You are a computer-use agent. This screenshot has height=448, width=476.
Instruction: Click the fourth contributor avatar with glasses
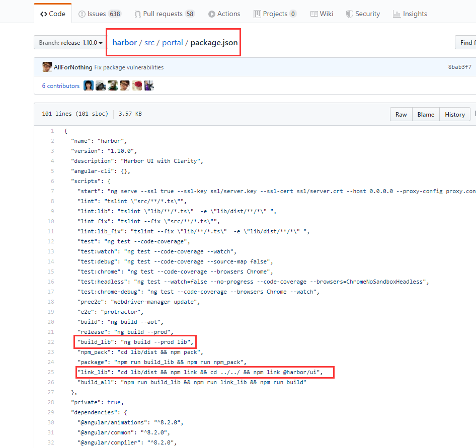pos(125,85)
